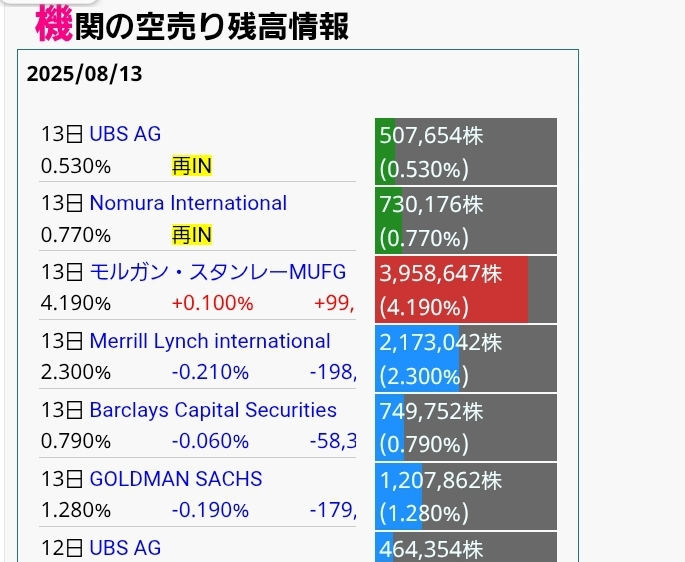Click the red +0.100% change value
Screen dimensions: 685x562
coord(212,303)
